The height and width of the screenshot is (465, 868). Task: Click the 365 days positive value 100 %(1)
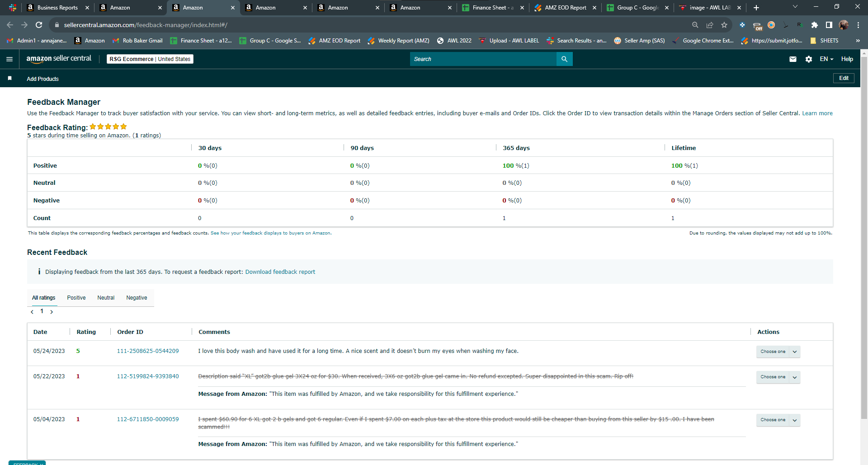pos(516,166)
